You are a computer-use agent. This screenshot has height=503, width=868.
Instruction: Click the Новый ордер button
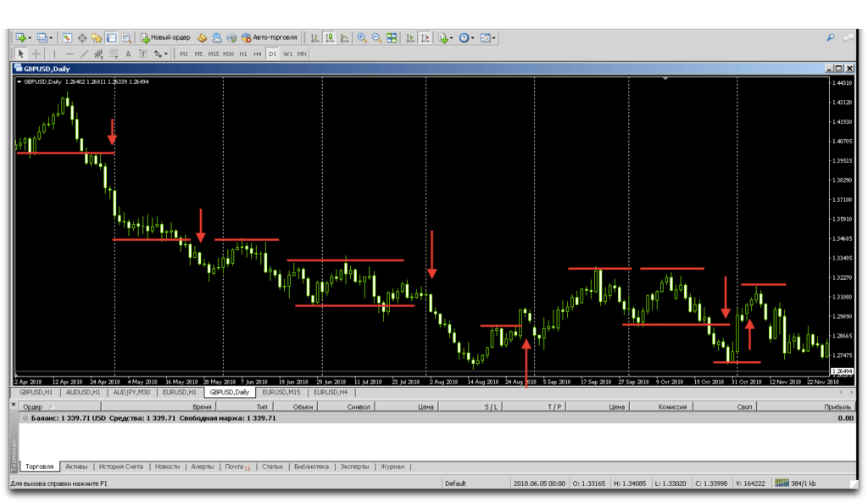click(165, 38)
